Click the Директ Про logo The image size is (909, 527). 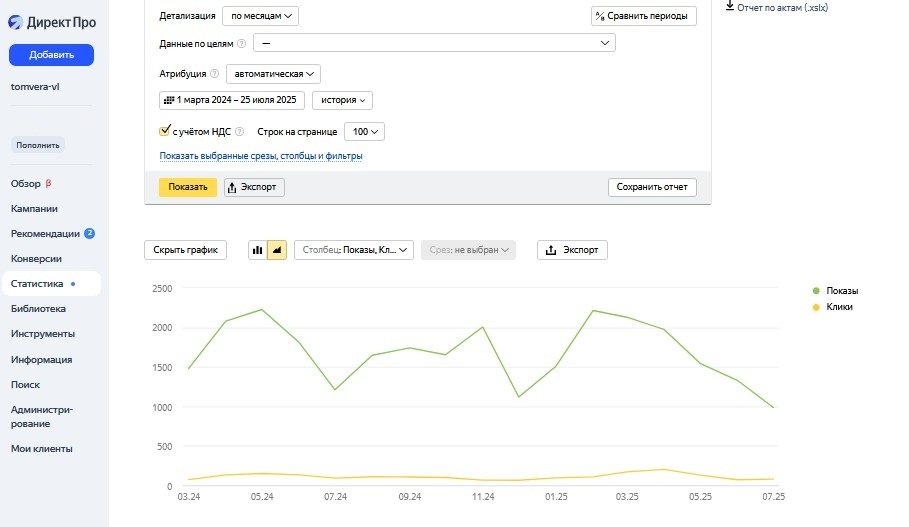(52, 23)
